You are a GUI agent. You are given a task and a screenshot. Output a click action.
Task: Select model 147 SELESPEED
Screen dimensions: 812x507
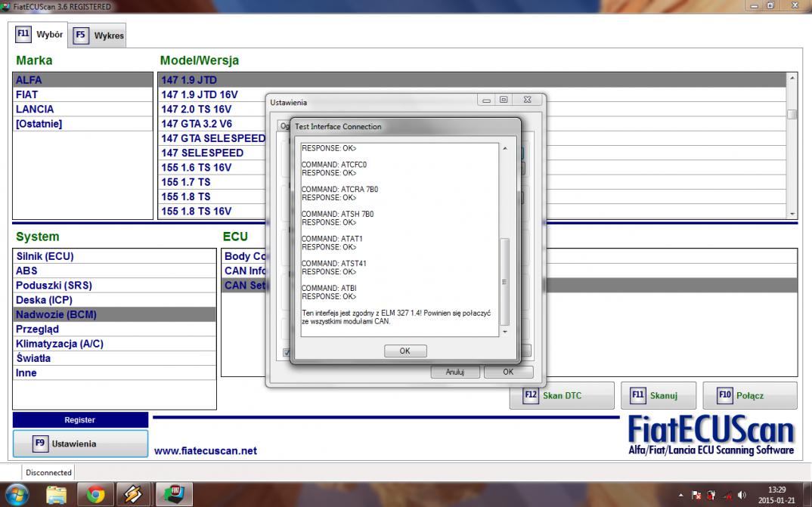[211, 153]
